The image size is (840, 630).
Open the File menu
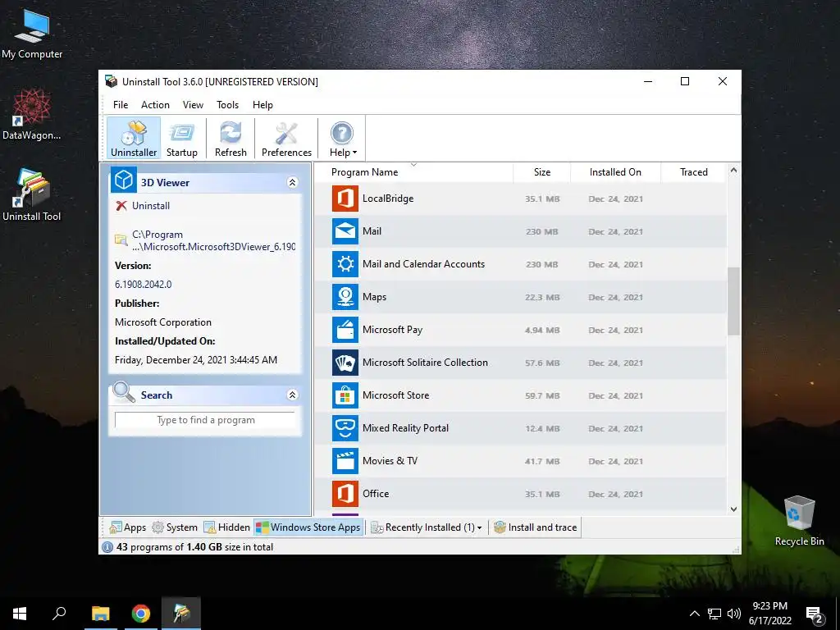121,105
